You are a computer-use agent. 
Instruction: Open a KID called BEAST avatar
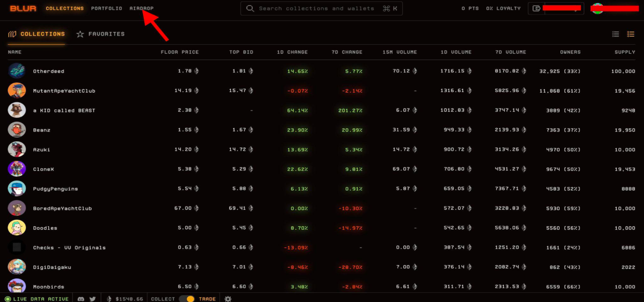point(17,110)
